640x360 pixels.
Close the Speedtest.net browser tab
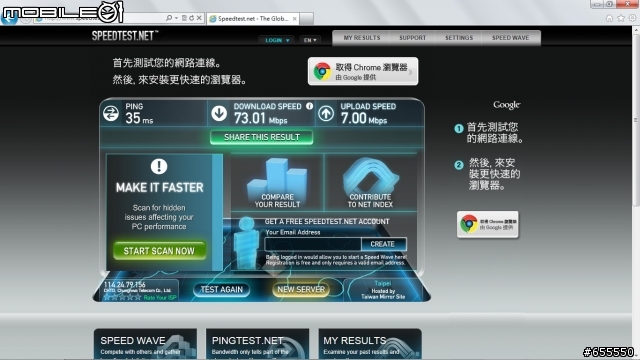[x=294, y=19]
